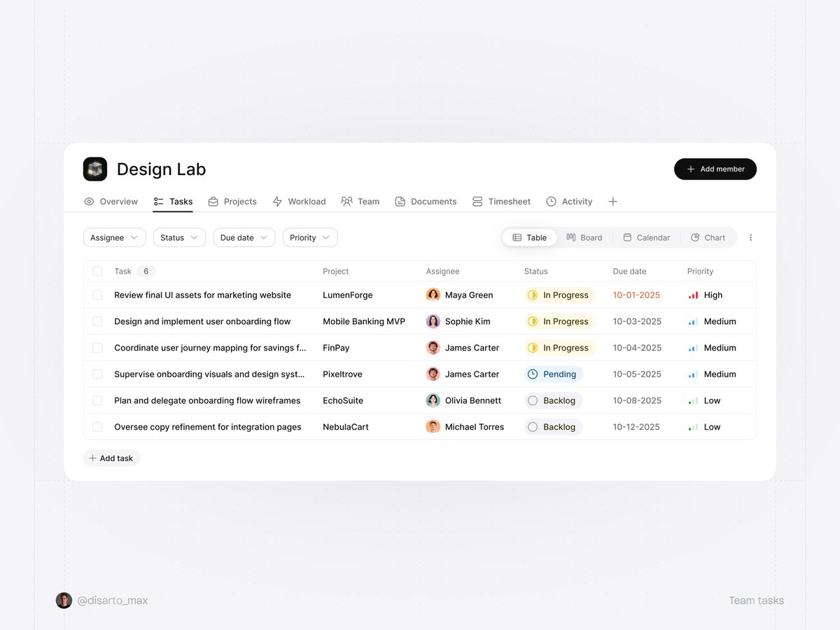This screenshot has width=840, height=630.
Task: Check the checkbox for Review final UI assets
Action: [97, 295]
